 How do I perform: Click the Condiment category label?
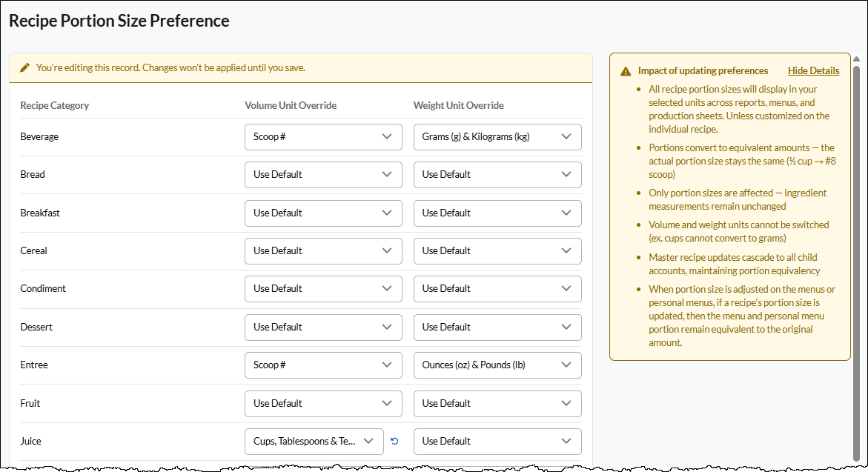[x=43, y=289]
